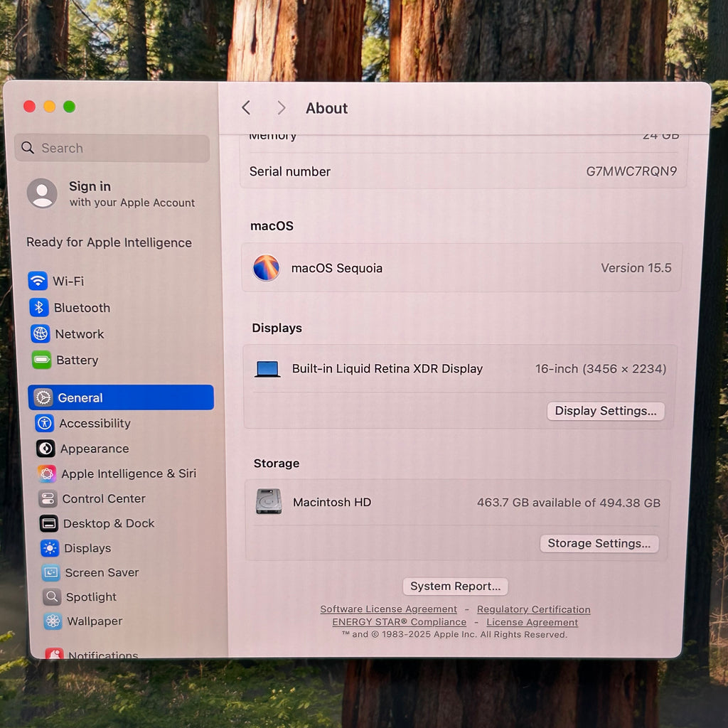Click Storage Settings button

coord(599,543)
